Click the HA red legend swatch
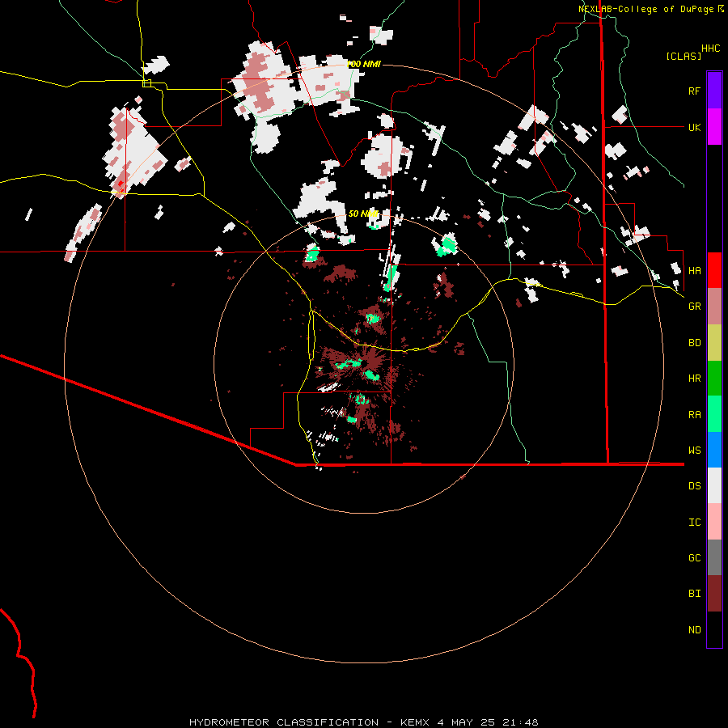Screen dimensions: 728x728 [x=714, y=270]
